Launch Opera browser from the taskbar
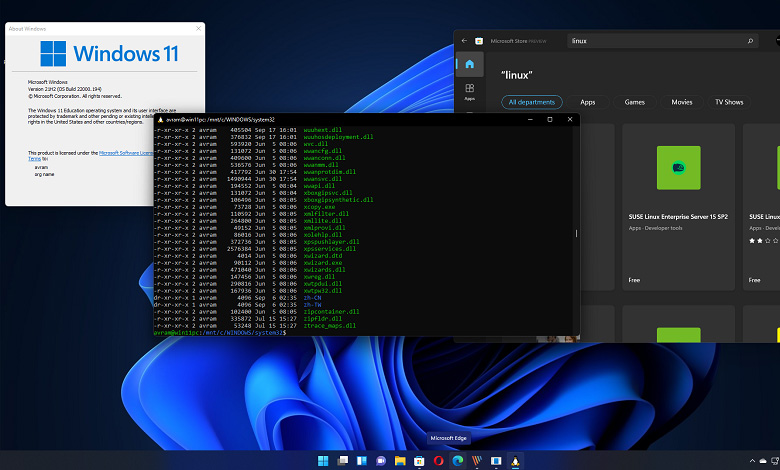 (438, 460)
